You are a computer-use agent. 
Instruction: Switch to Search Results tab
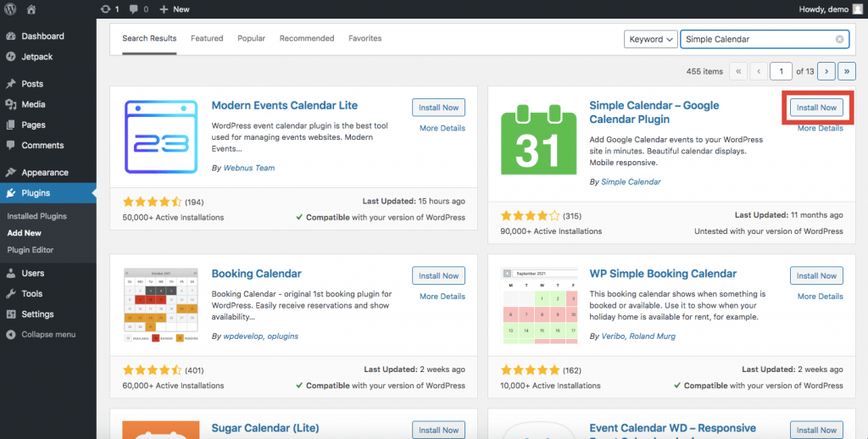(149, 38)
